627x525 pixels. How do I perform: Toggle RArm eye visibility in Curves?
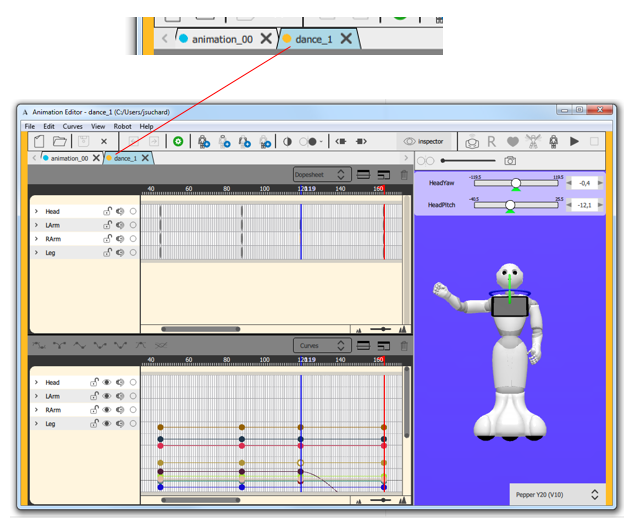pos(107,410)
